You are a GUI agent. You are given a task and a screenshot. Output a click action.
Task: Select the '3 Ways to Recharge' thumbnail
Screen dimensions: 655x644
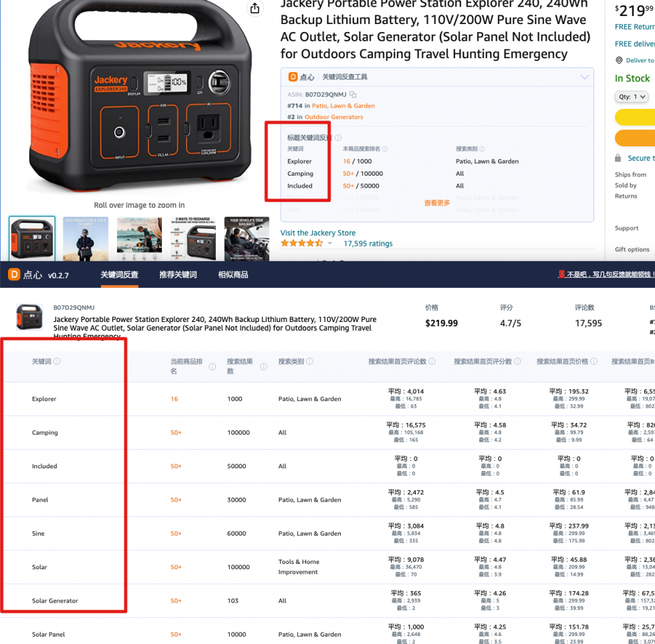coord(193,238)
